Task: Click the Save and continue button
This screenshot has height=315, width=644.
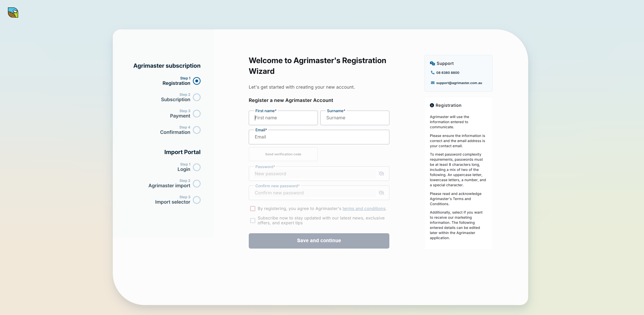Action: click(x=319, y=241)
